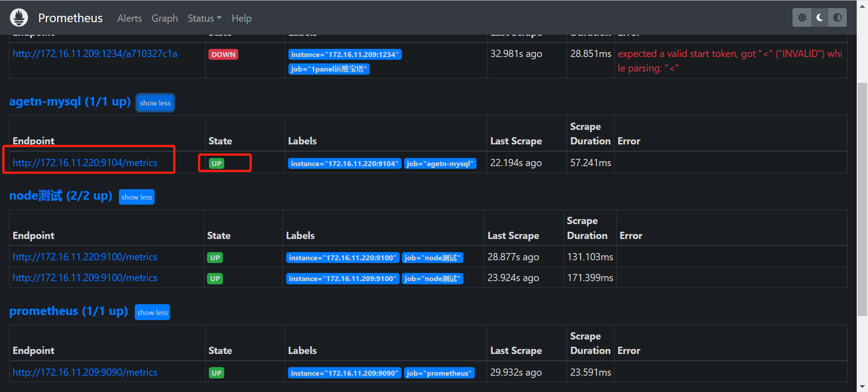This screenshot has width=868, height=392.
Task: Go to the Alerts page
Action: [129, 19]
